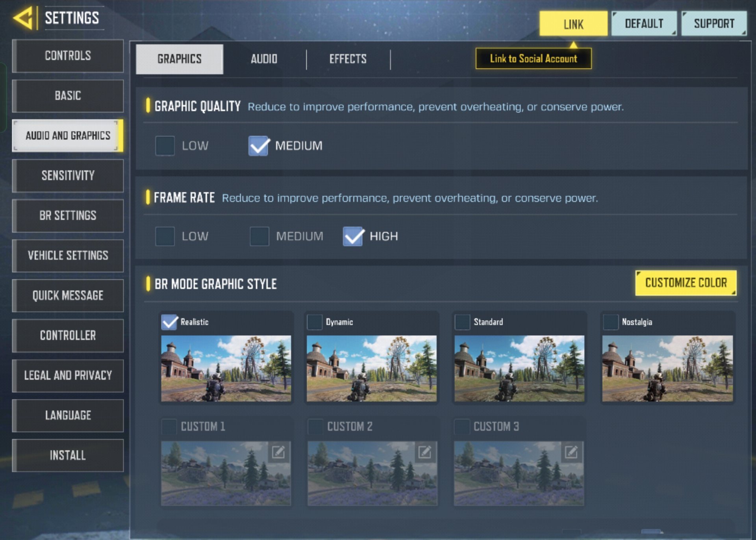756x540 pixels.
Task: Open the Support button
Action: click(x=714, y=24)
